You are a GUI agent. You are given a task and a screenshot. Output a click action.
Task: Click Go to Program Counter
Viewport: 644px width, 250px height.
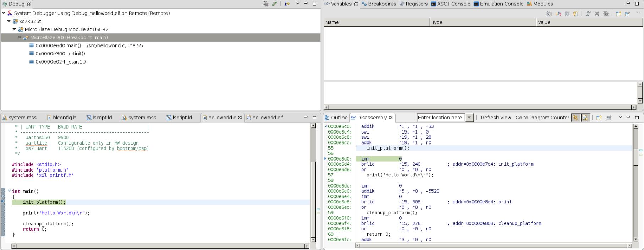542,118
